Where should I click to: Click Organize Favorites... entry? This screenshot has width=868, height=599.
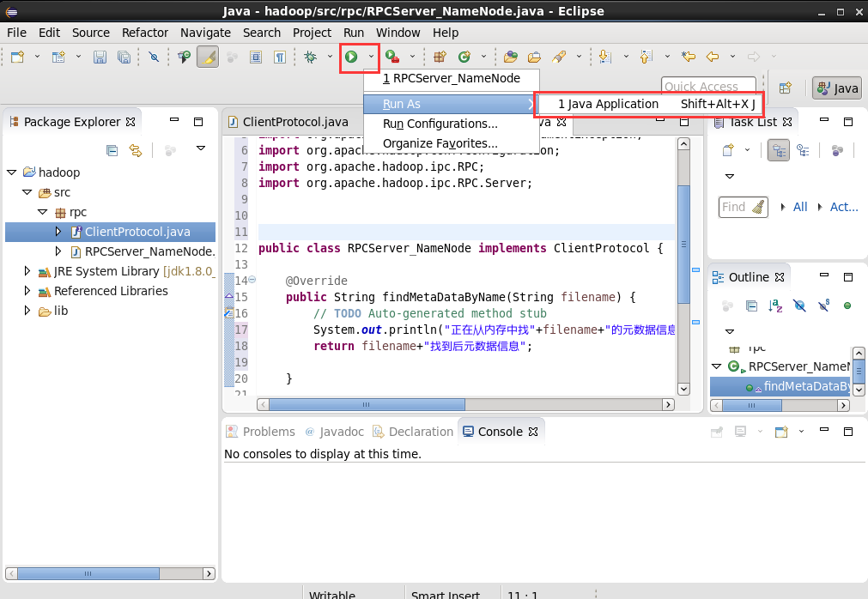pos(451,144)
